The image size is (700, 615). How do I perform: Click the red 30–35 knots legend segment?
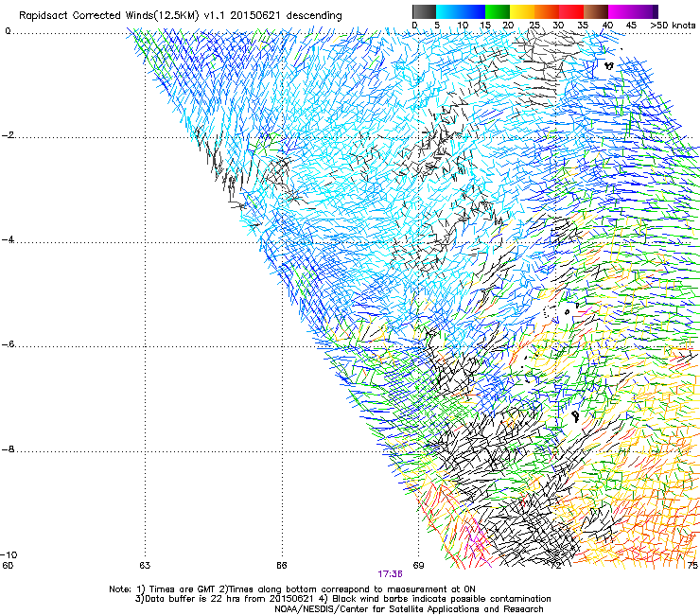pos(571,11)
